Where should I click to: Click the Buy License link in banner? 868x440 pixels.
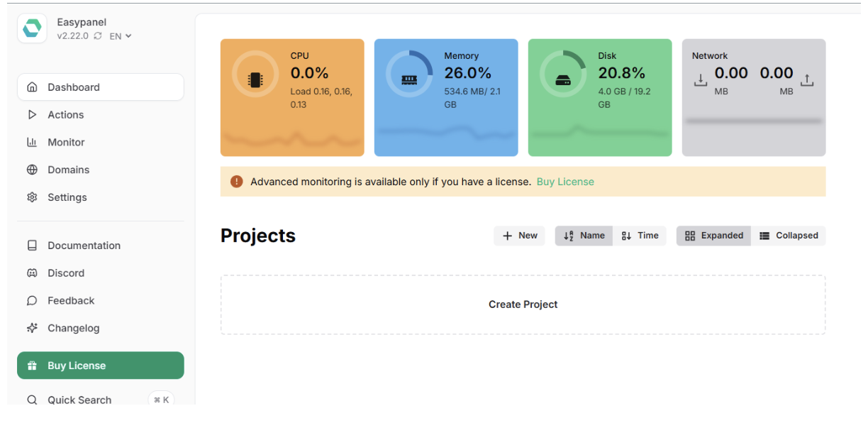pyautogui.click(x=565, y=182)
